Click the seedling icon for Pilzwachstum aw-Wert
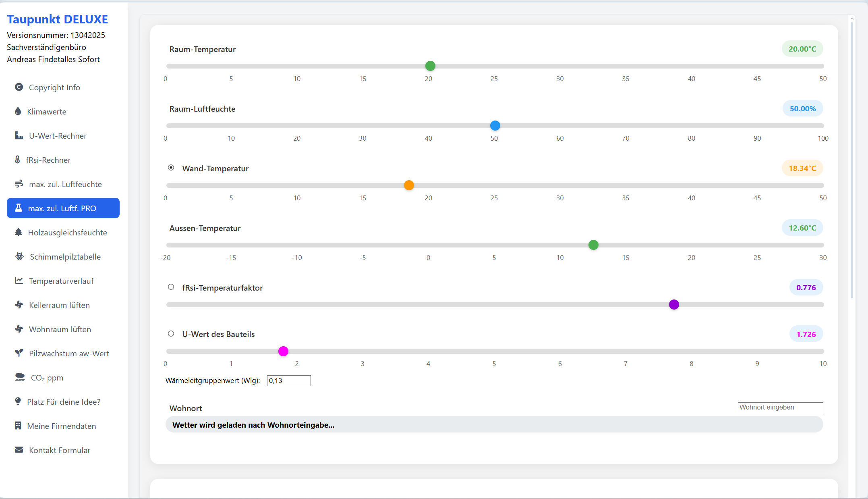The image size is (868, 499). [19, 353]
